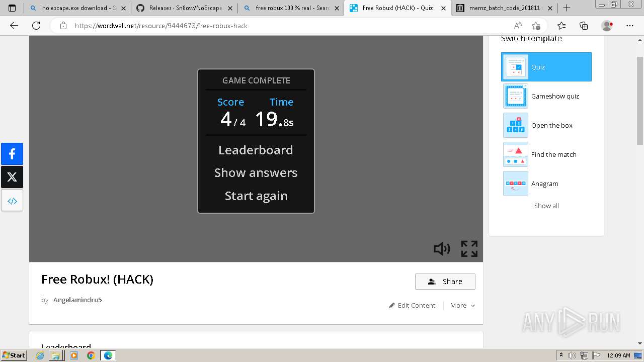Open Chrome from taskbar
The width and height of the screenshot is (644, 362).
click(x=91, y=355)
